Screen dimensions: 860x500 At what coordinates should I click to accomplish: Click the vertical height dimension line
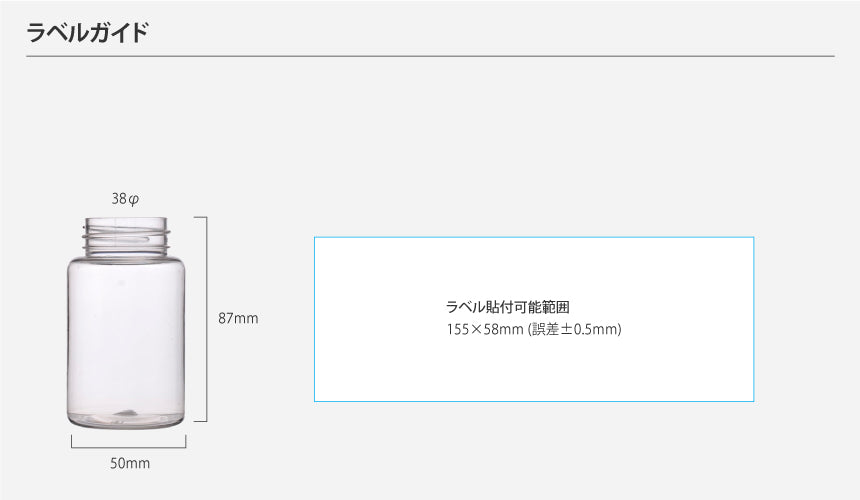[x=206, y=319]
